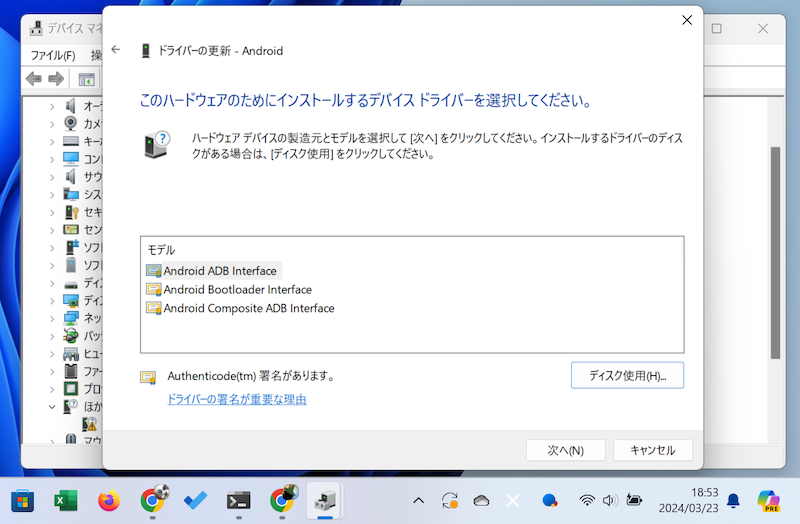Screen dimensions: 800x524
Task: Expand the audio device category
Action: coord(52,105)
